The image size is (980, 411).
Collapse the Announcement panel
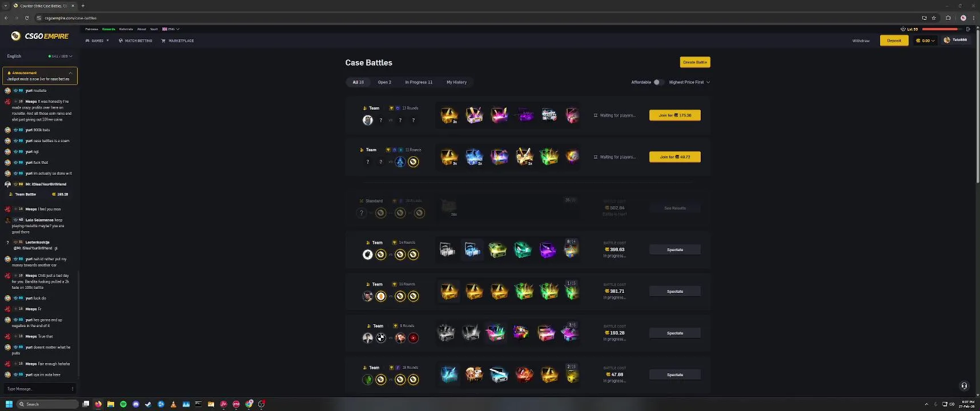tap(70, 73)
